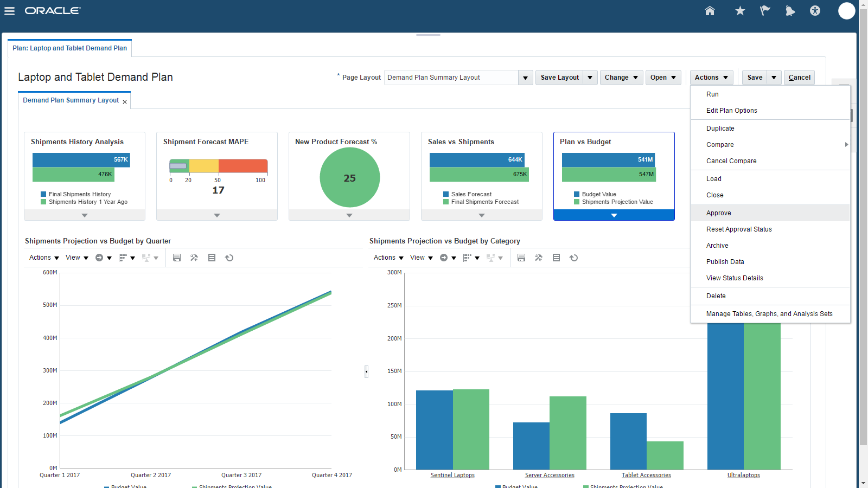The width and height of the screenshot is (868, 488).
Task: Open the arrow menu beside Save
Action: (x=774, y=78)
